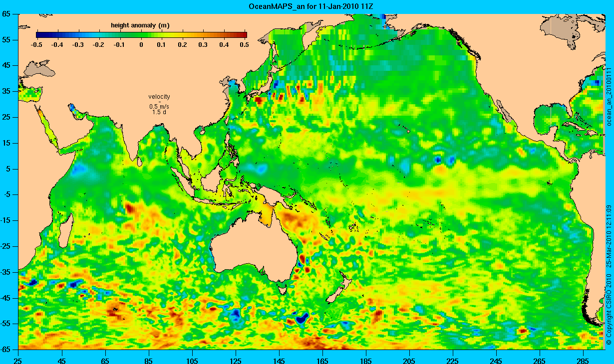Select the "-0.3" colorbar tick label

(78, 45)
